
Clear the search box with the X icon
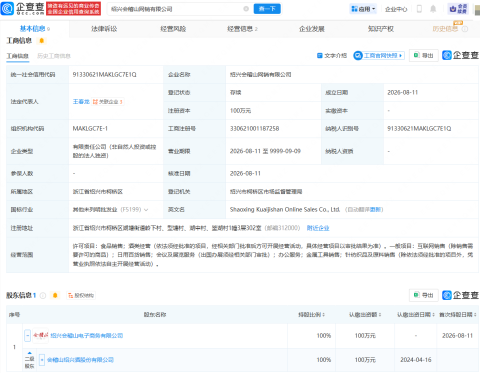(x=246, y=9)
